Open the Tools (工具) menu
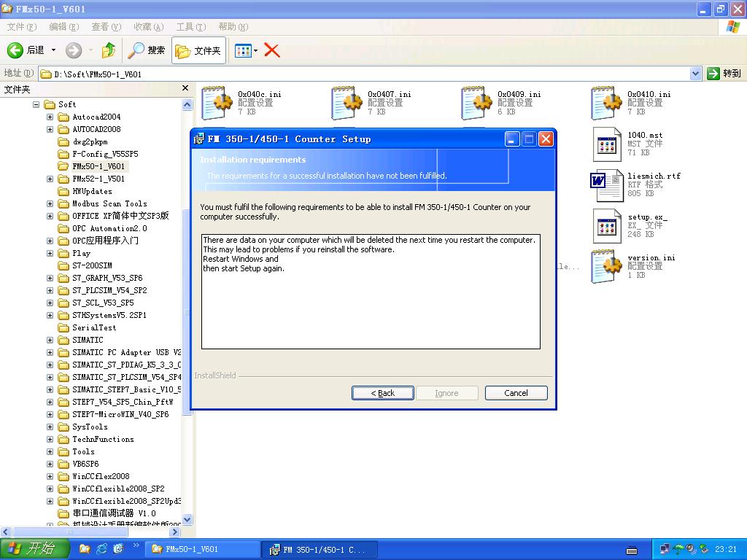Screen dimensions: 747x560 point(191,27)
